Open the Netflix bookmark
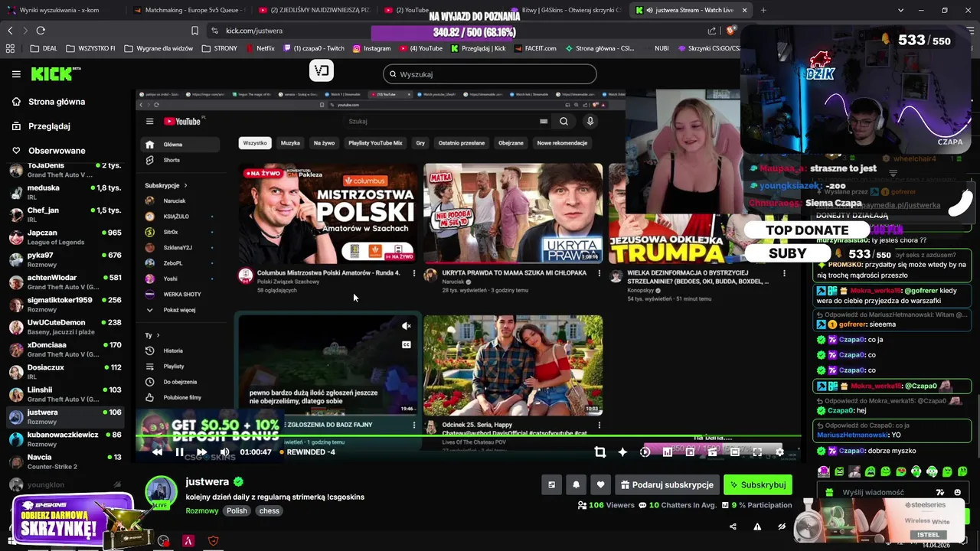980x551 pixels. [260, 48]
